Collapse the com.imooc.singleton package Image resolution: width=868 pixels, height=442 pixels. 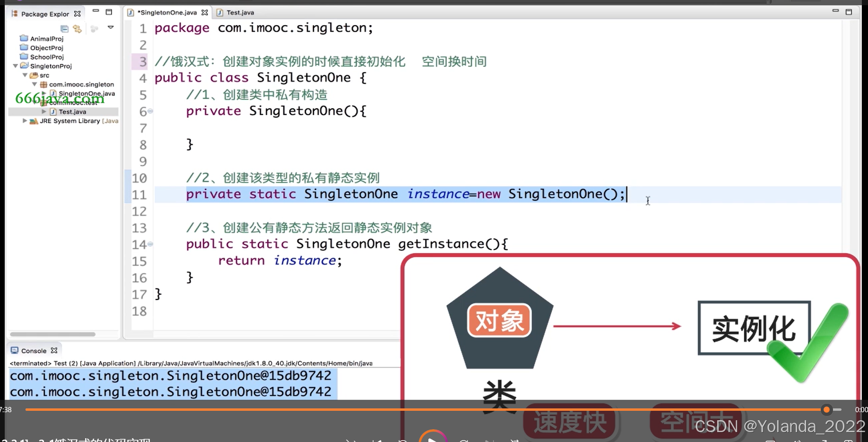(x=35, y=84)
